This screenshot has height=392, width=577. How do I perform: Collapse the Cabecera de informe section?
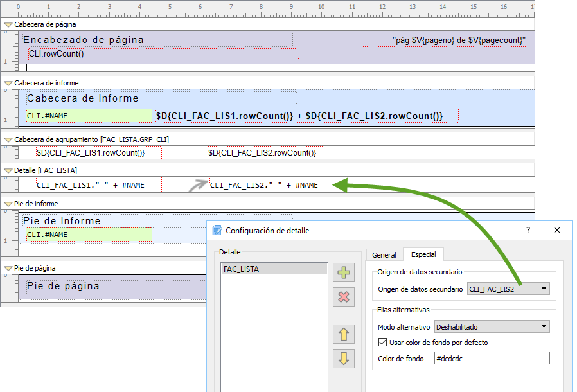tap(8, 83)
